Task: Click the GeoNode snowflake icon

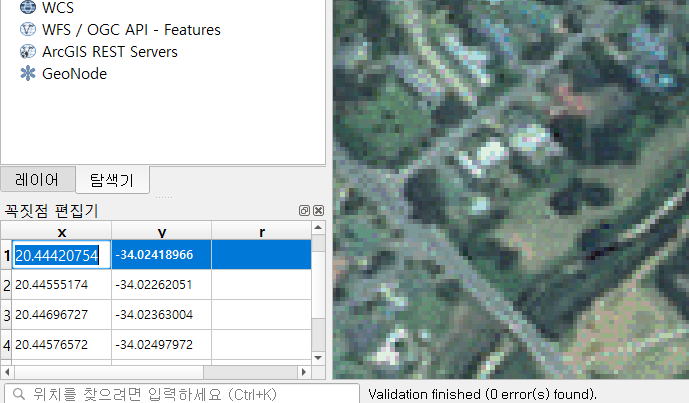Action: point(28,73)
